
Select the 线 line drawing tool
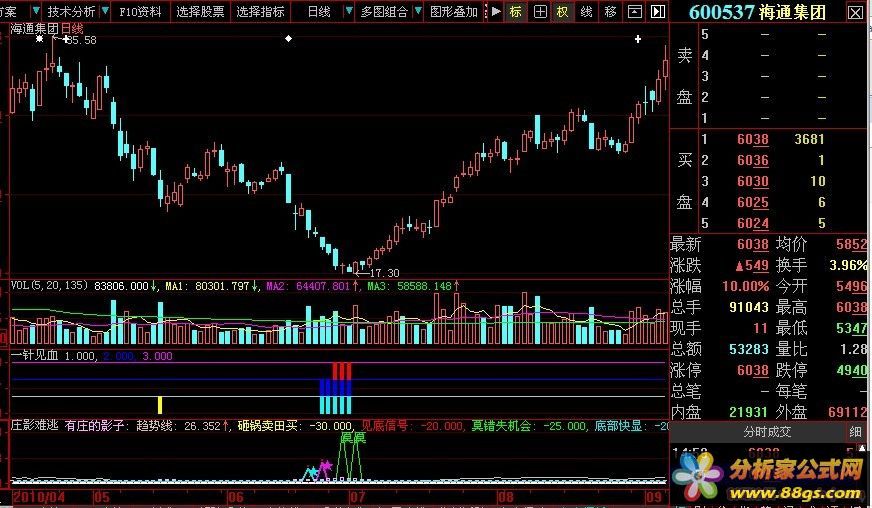pos(587,11)
